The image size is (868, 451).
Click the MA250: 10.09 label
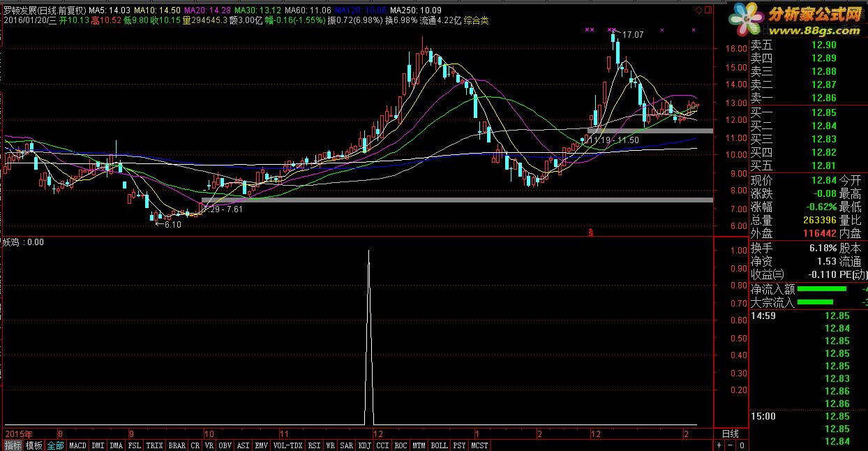pos(416,10)
